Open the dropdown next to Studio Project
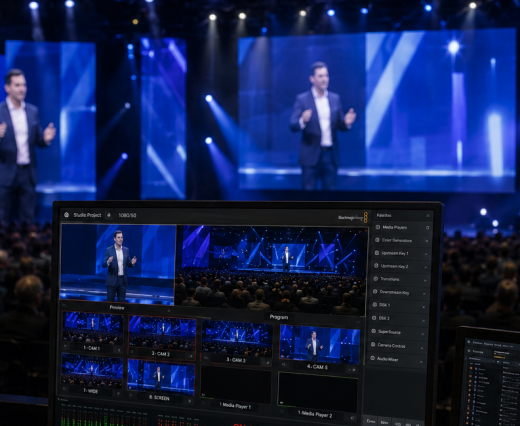 [109, 215]
